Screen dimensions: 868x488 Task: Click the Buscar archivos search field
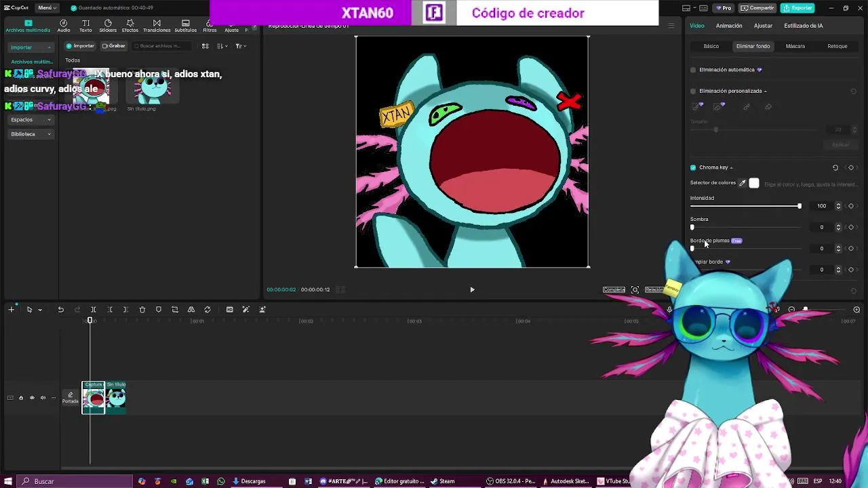click(163, 46)
